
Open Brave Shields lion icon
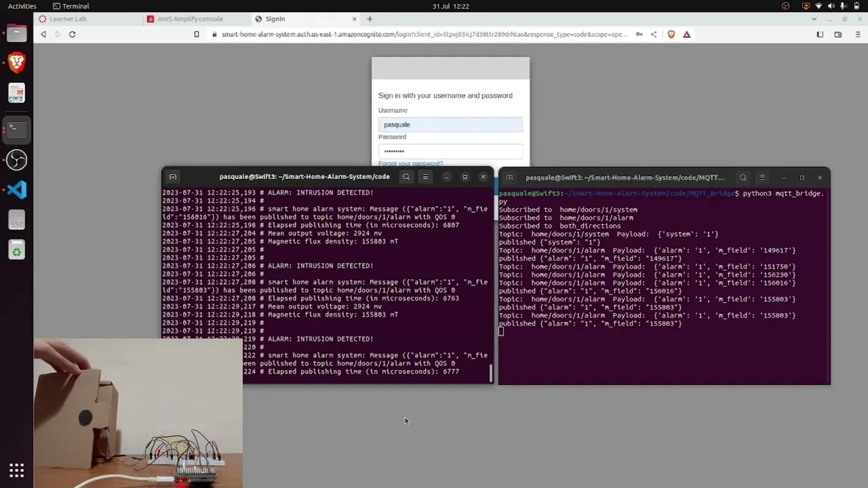pyautogui.click(x=671, y=35)
